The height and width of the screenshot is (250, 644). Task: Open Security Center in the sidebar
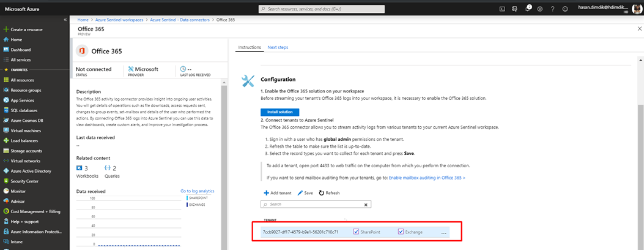(x=24, y=181)
